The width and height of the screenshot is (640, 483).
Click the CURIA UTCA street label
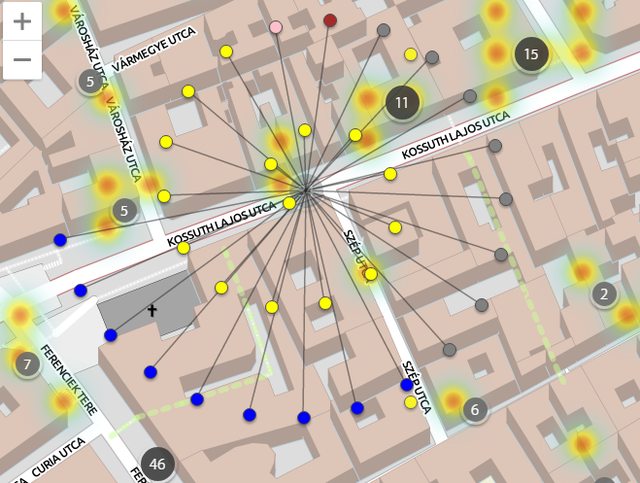[59, 457]
